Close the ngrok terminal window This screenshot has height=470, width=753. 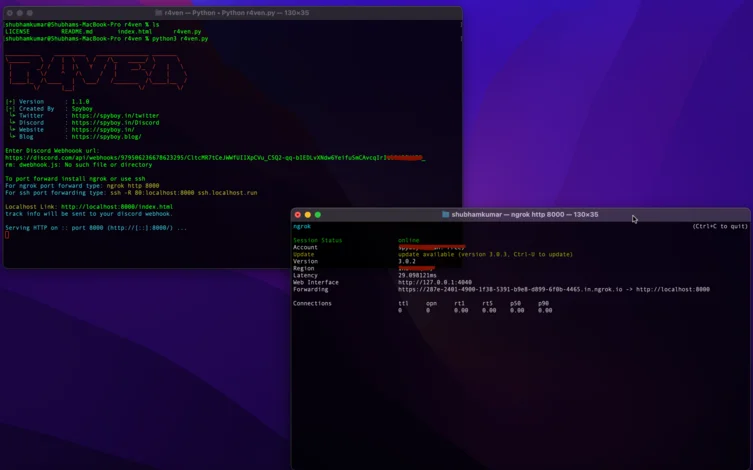(298, 215)
